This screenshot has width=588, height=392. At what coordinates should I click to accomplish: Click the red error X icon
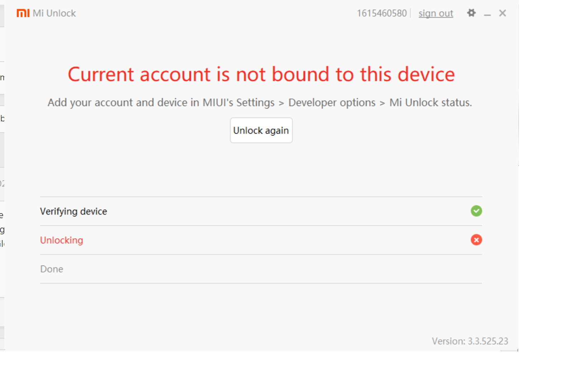476,240
